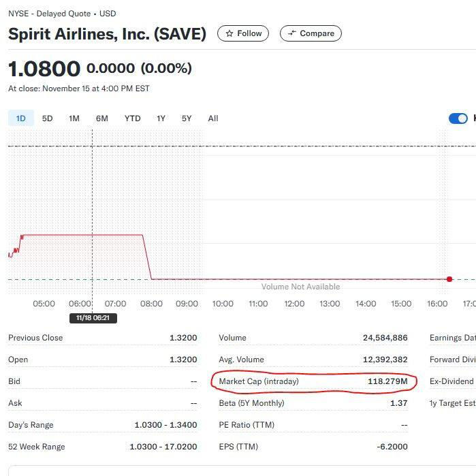
Task: Click the 1.0800 closing price
Action: pyautogui.click(x=44, y=69)
